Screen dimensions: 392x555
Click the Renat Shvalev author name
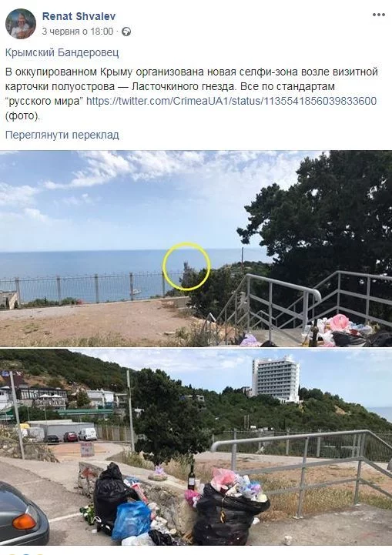(x=79, y=16)
